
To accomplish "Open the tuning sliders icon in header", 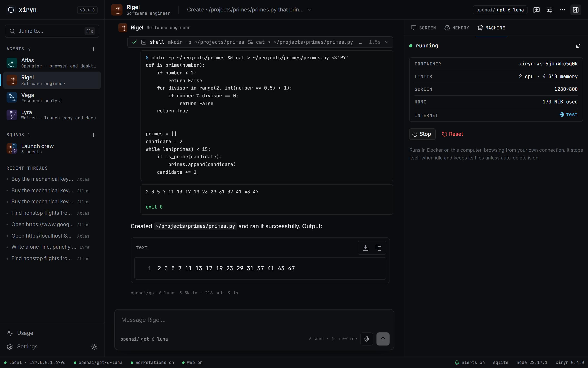I will tap(549, 10).
